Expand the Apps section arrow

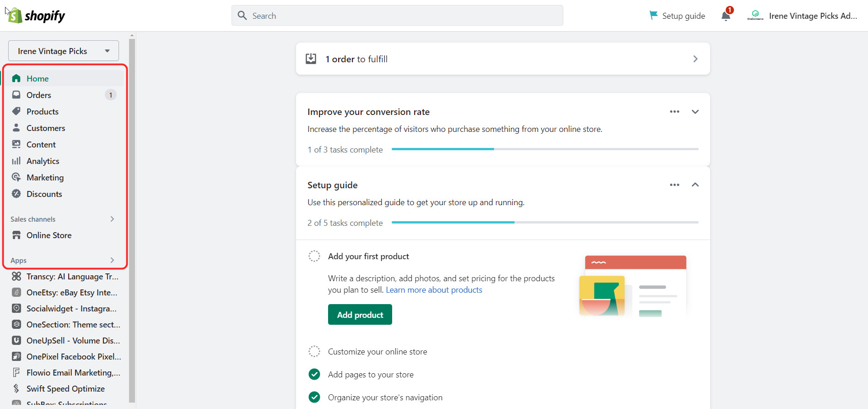(x=112, y=260)
